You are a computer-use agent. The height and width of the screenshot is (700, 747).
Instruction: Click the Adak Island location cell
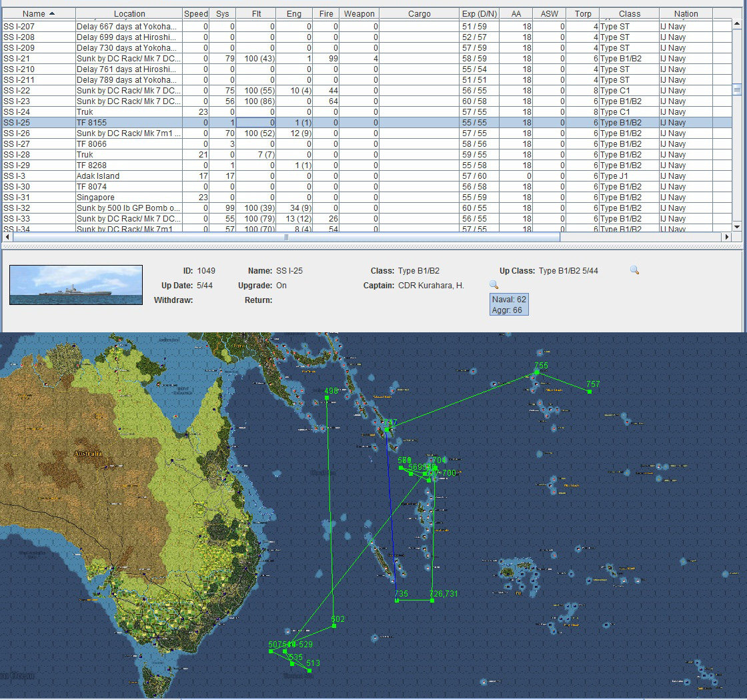pyautogui.click(x=129, y=176)
